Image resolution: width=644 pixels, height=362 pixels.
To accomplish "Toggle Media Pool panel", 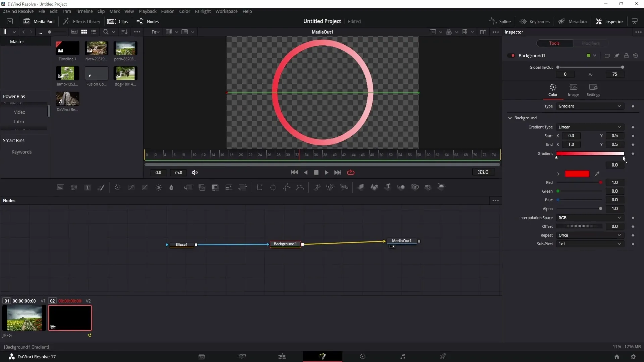I will [39, 21].
